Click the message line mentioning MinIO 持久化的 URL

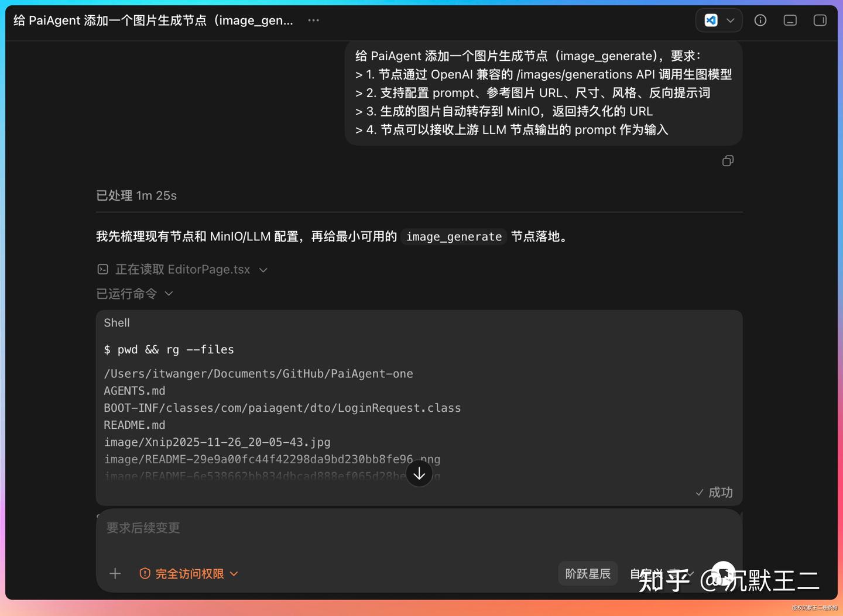click(504, 112)
